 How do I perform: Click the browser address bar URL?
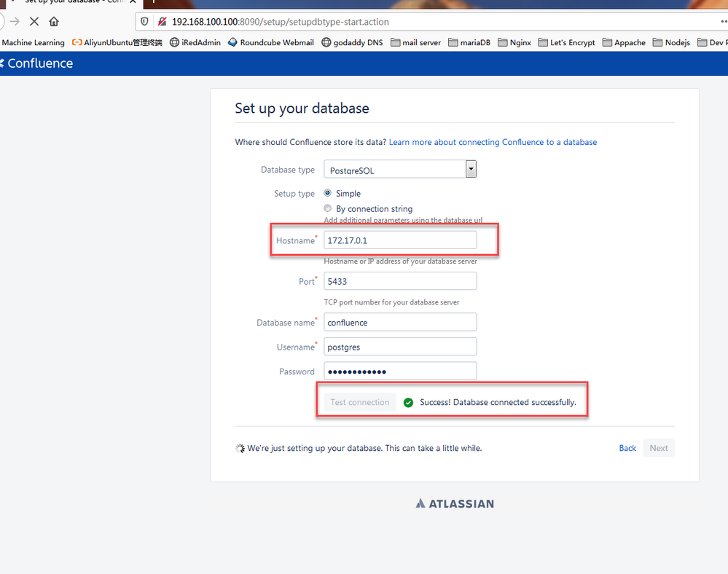coord(281,22)
